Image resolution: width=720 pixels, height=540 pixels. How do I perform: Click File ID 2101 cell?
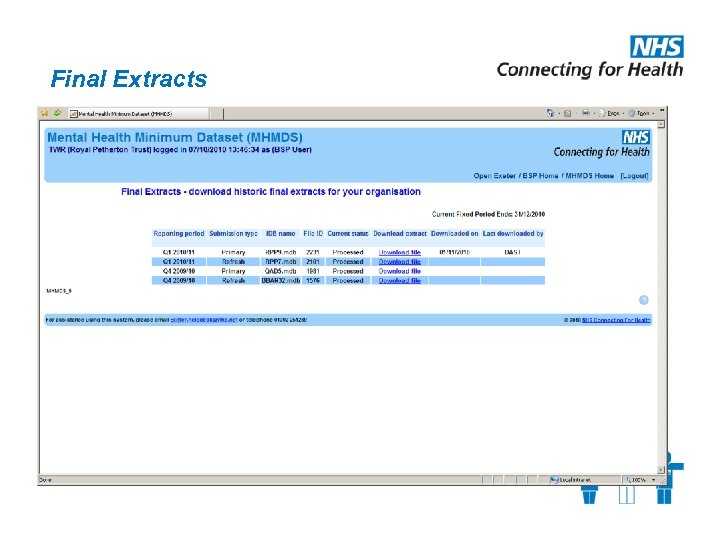pos(313,262)
